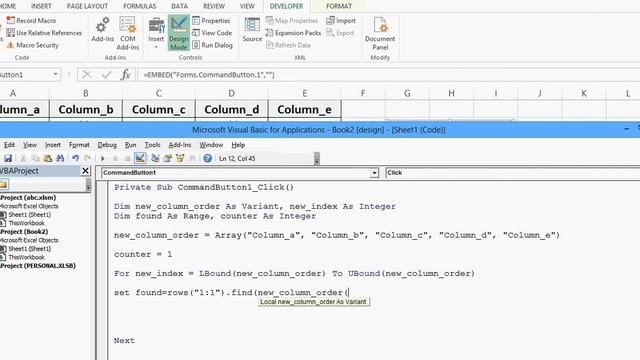Close the VBAProject explorer pane
Image resolution: width=640 pixels, height=360 pixels.
pos(85,171)
